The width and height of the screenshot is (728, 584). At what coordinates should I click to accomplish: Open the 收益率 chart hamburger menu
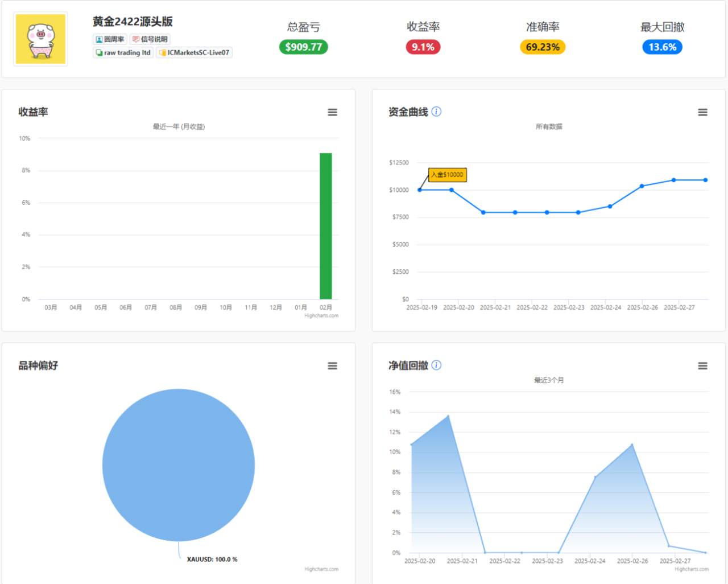click(332, 113)
